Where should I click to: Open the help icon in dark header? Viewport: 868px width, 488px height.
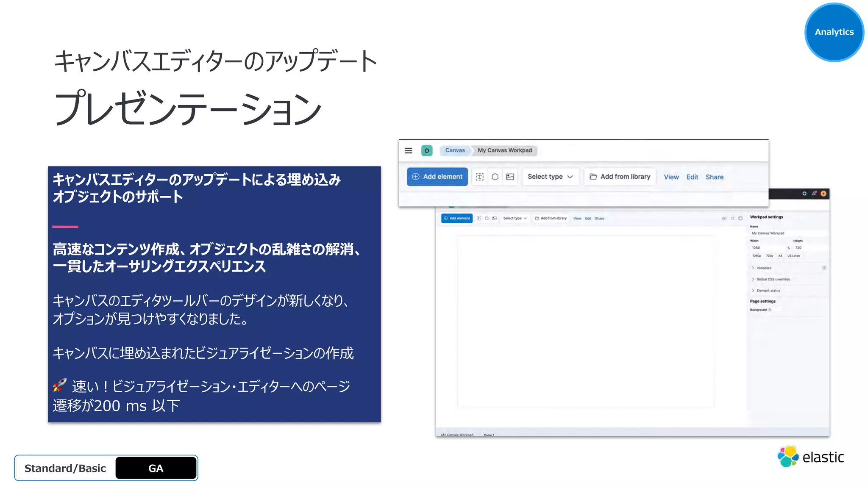804,194
